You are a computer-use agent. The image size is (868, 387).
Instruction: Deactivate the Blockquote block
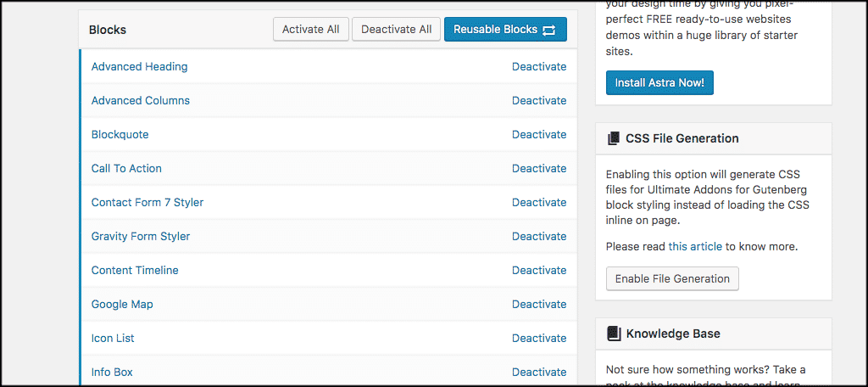click(539, 134)
